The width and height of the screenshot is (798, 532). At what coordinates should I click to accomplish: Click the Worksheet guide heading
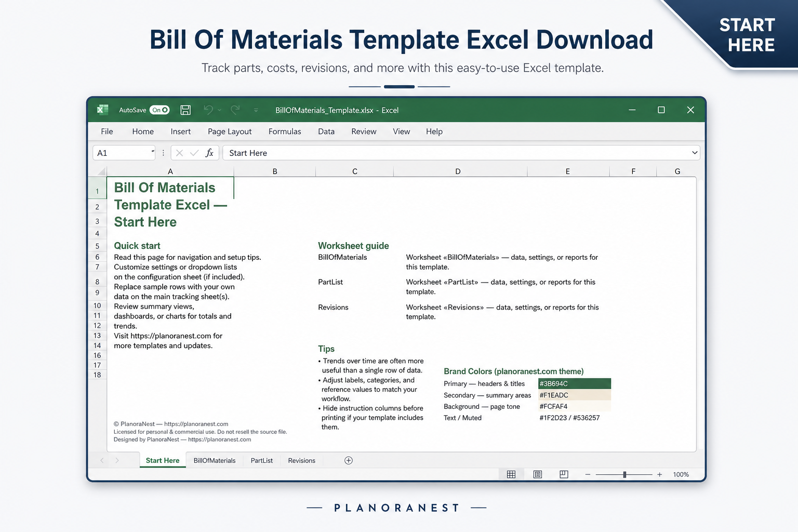coord(353,246)
